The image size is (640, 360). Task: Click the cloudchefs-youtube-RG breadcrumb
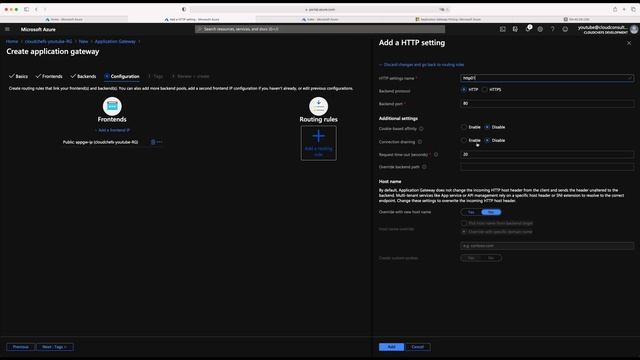pos(48,42)
